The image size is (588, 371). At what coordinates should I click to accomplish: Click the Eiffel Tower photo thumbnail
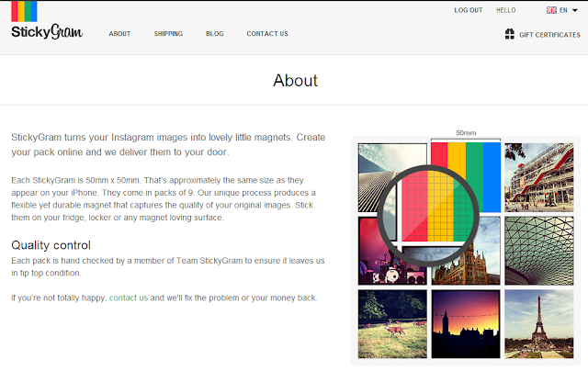[539, 324]
